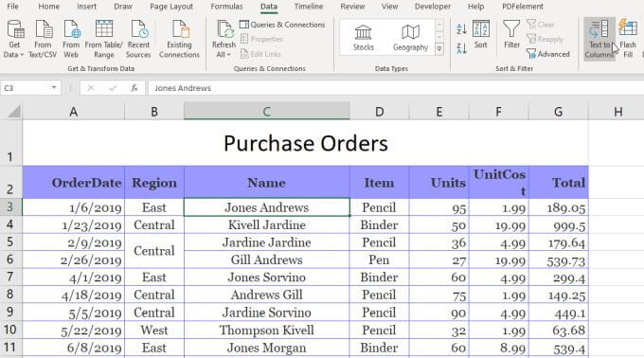Clear the current filter
Image resolution: width=644 pixels, height=358 pixels.
pyautogui.click(x=541, y=25)
